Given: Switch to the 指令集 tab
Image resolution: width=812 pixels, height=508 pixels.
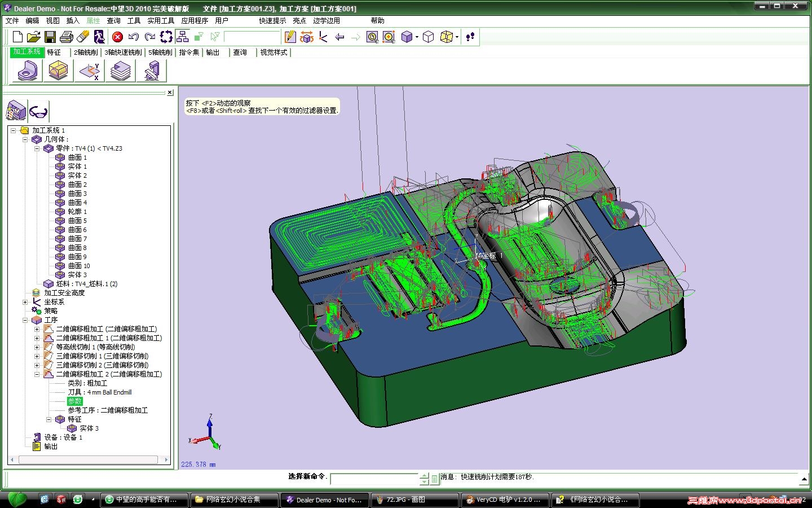Looking at the screenshot, I should 189,52.
